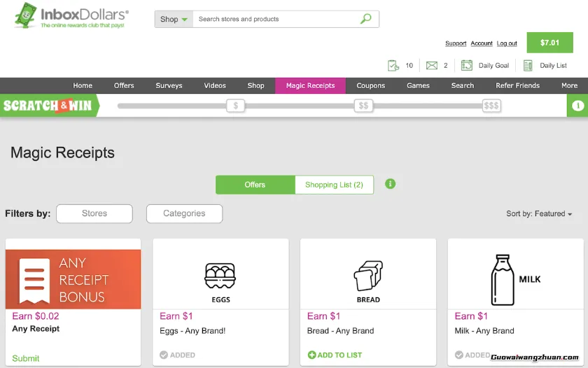Screen dimensions: 588x368
Task: Click the InboxDollars logo
Action: pos(71,16)
